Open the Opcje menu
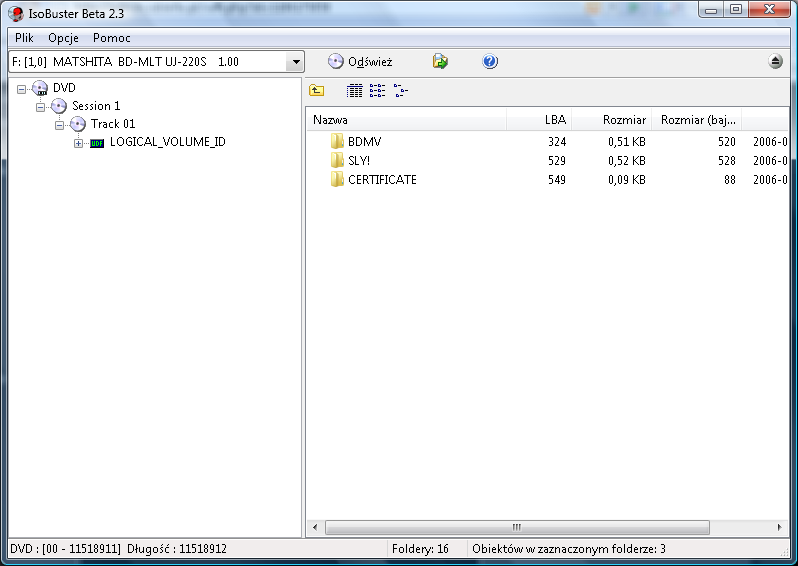Image resolution: width=798 pixels, height=566 pixels. (63, 38)
